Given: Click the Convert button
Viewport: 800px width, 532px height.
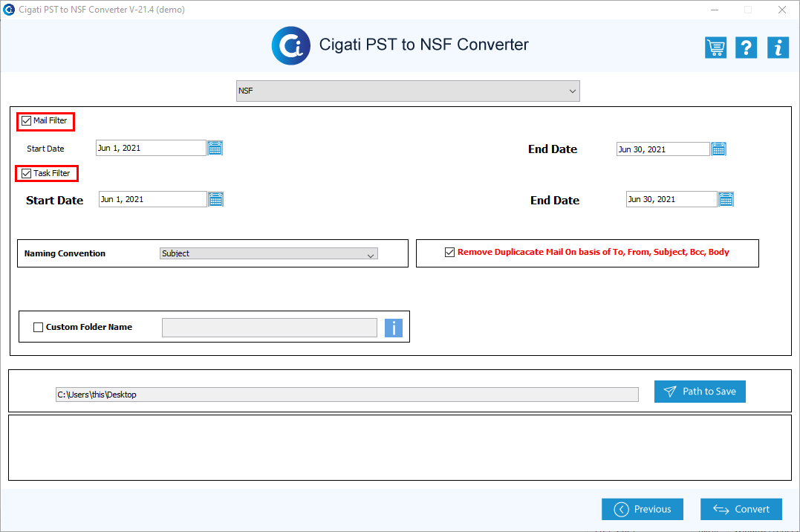Looking at the screenshot, I should 741,509.
